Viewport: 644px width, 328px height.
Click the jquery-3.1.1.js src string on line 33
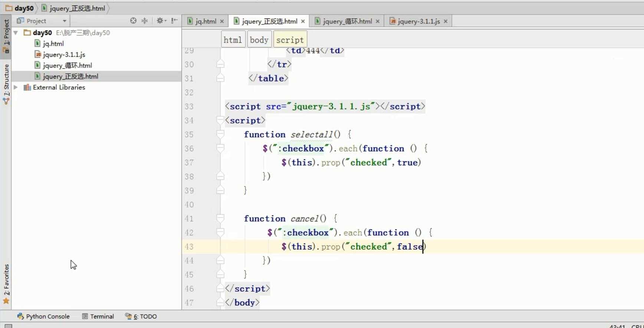point(331,106)
